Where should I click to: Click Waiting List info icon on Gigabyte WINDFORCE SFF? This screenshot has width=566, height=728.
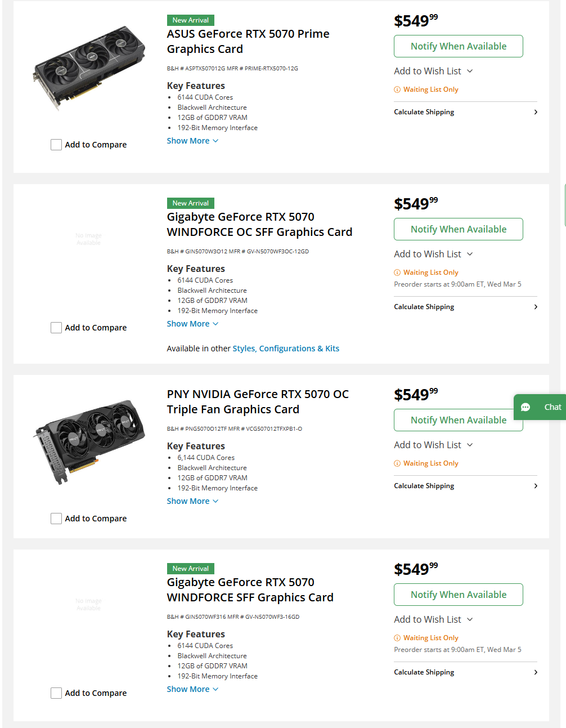pos(397,637)
